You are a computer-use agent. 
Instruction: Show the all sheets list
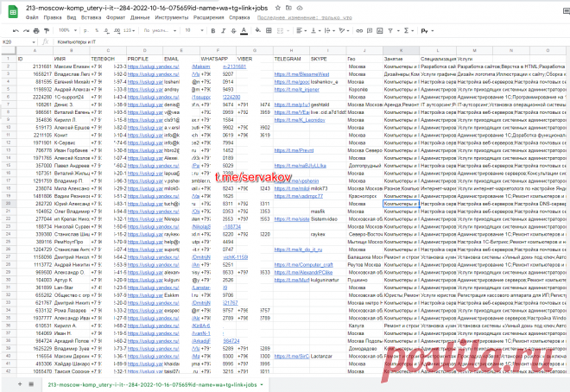pos(32,384)
